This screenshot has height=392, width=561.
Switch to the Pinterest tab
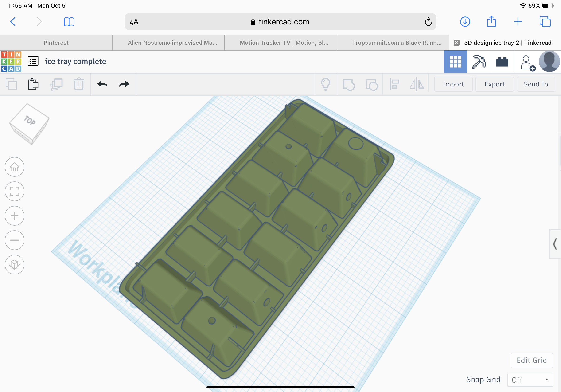tap(56, 43)
